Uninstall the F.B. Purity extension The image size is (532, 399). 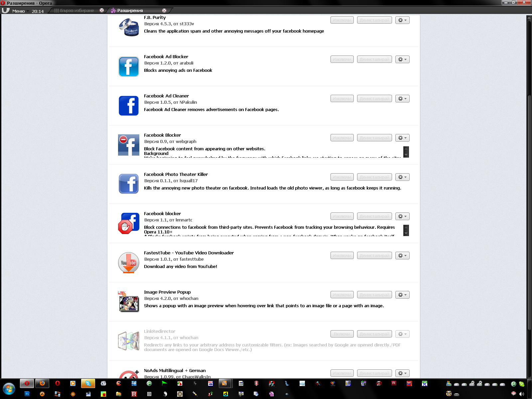pos(374,20)
